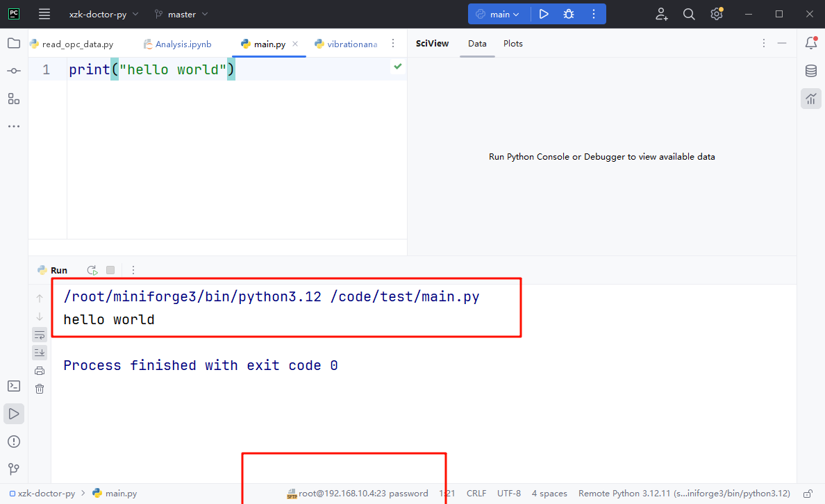
Task: Switch to the read_opc_data.py tab
Action: tap(77, 44)
